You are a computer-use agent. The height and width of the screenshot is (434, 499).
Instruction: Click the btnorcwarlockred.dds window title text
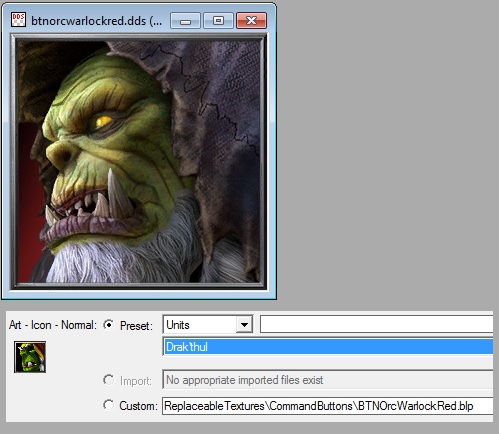tap(97, 21)
